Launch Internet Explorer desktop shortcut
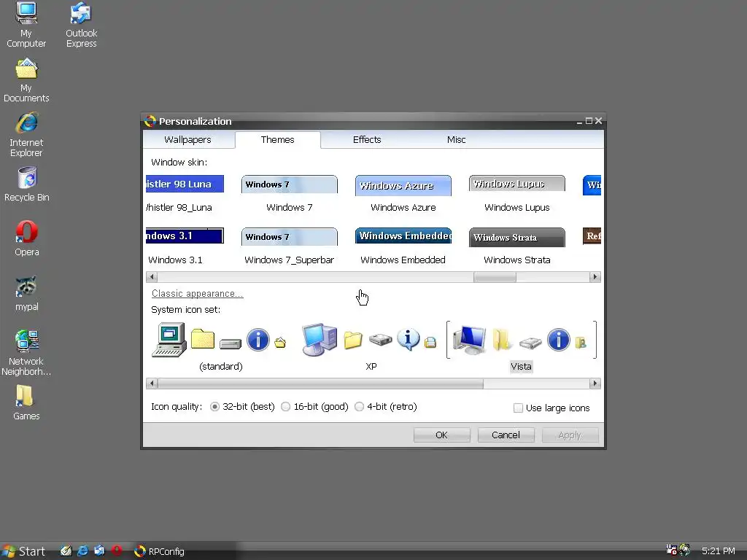 coord(26,134)
